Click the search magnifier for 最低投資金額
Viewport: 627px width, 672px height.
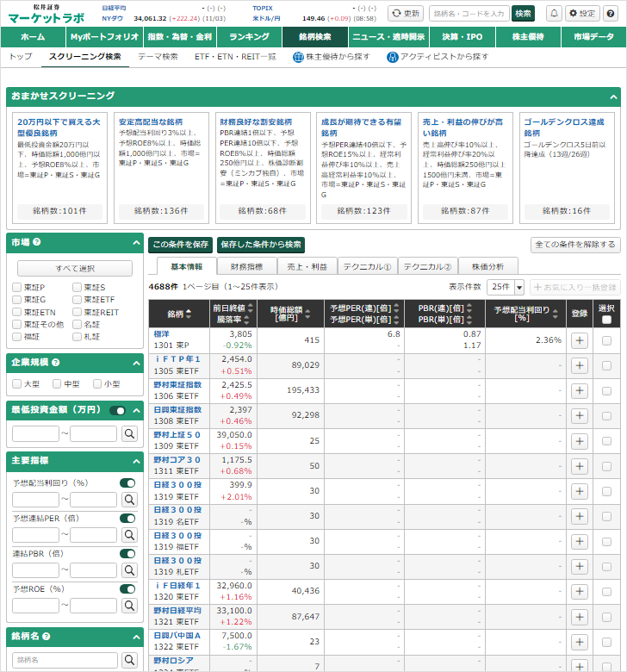[129, 433]
